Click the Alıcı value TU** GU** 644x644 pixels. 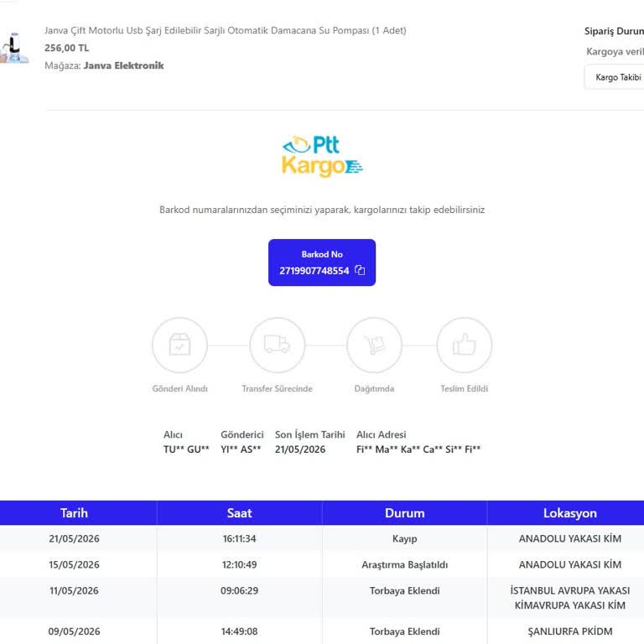[x=186, y=449]
